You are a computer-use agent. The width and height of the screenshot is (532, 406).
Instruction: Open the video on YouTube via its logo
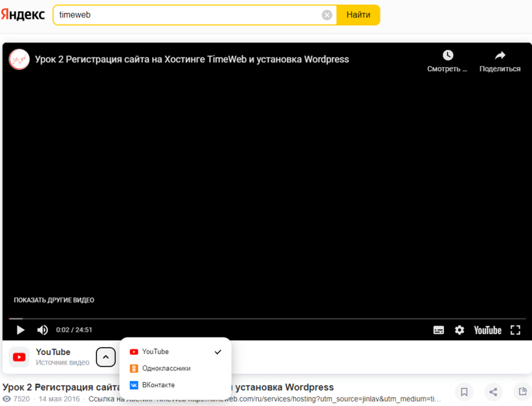(487, 330)
